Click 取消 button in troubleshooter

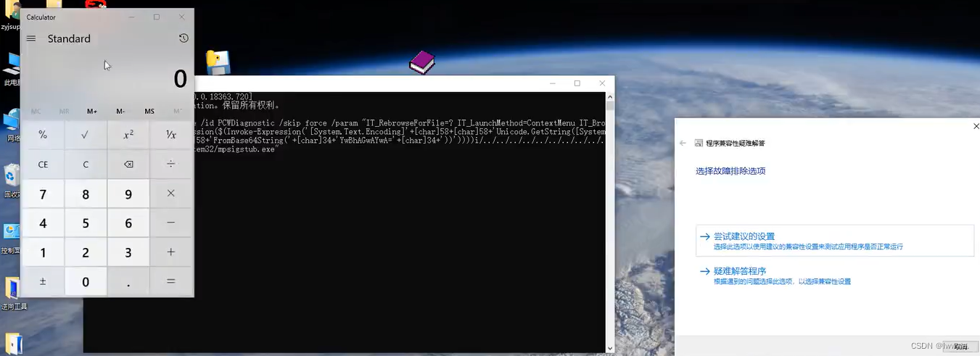click(961, 347)
